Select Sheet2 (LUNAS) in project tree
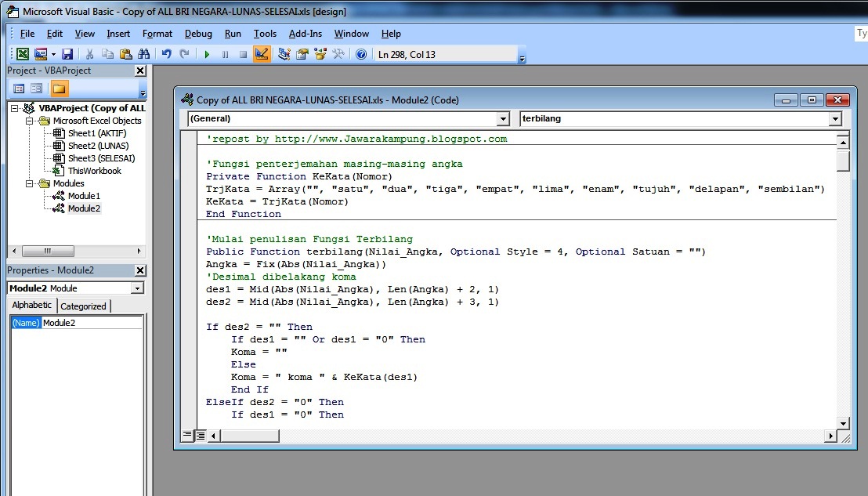Image resolution: width=868 pixels, height=496 pixels. [x=98, y=146]
